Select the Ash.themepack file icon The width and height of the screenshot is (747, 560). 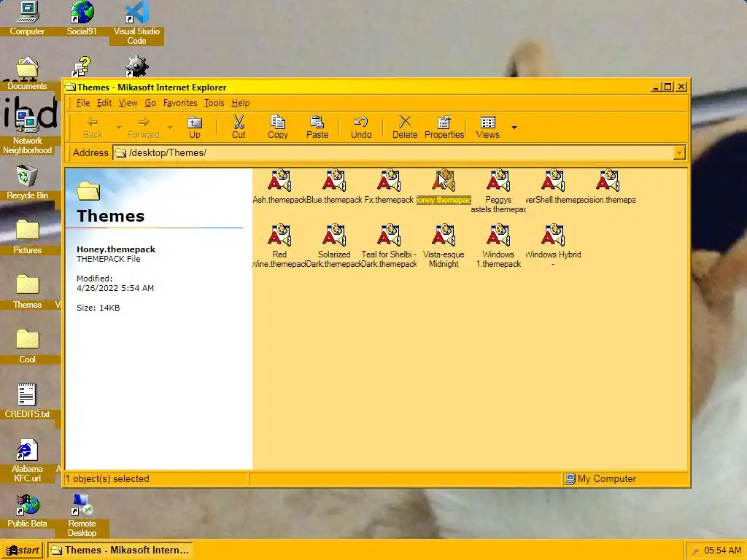[279, 181]
